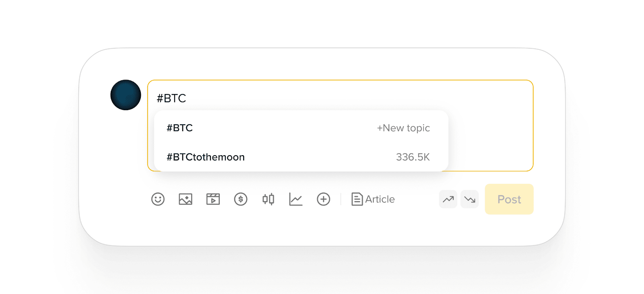Click the line chart icon
This screenshot has width=644, height=294.
(296, 199)
